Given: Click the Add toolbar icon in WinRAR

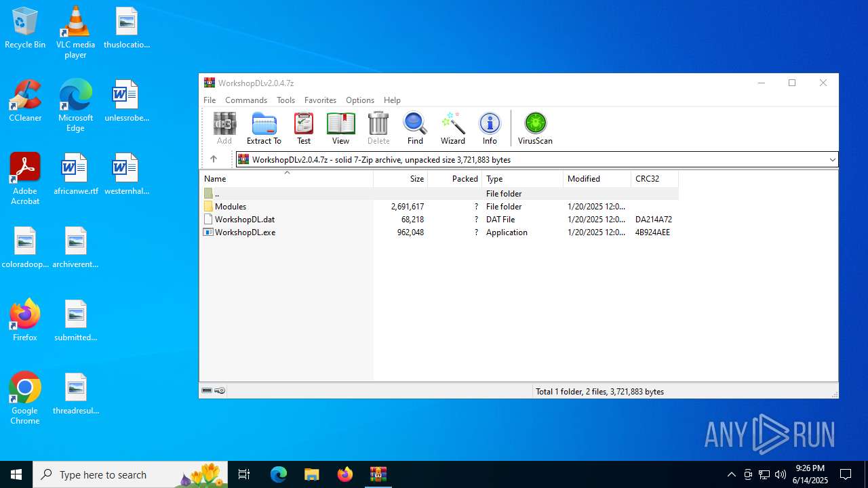Looking at the screenshot, I should [224, 128].
